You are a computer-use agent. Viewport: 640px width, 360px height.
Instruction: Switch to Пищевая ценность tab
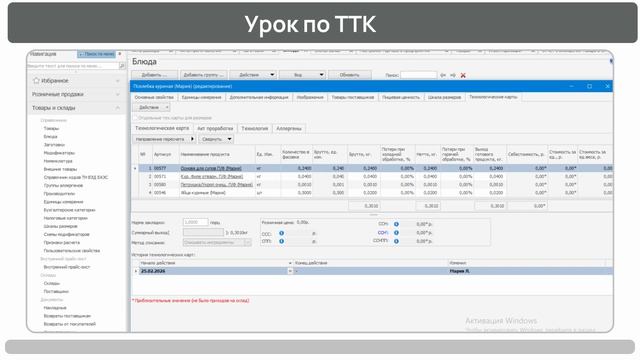(x=400, y=97)
